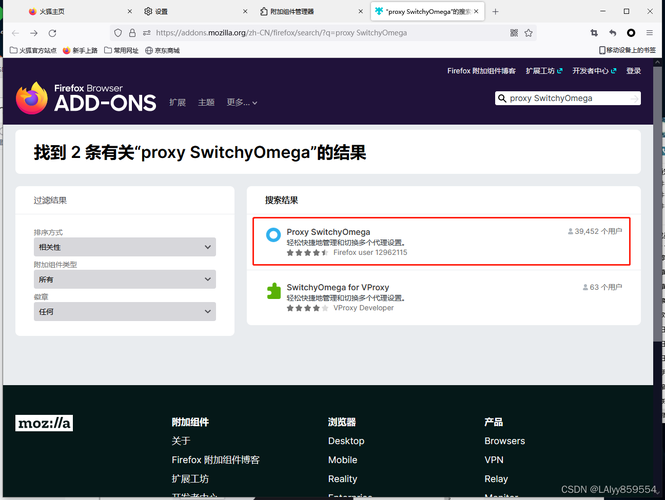This screenshot has width=665, height=500.
Task: Open a new browser tab
Action: pos(495,11)
